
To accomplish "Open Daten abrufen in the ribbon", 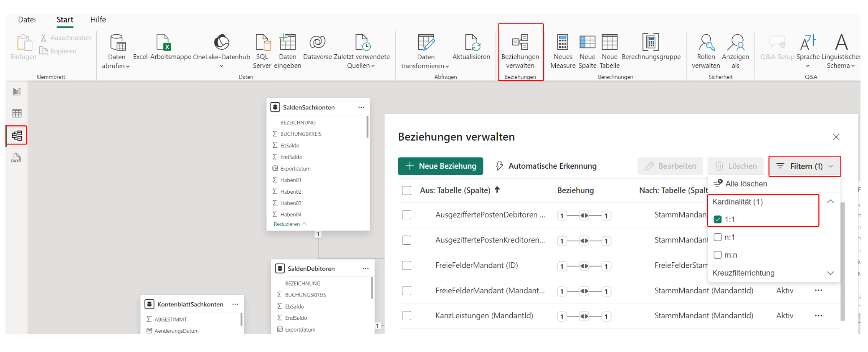I will pos(116,51).
